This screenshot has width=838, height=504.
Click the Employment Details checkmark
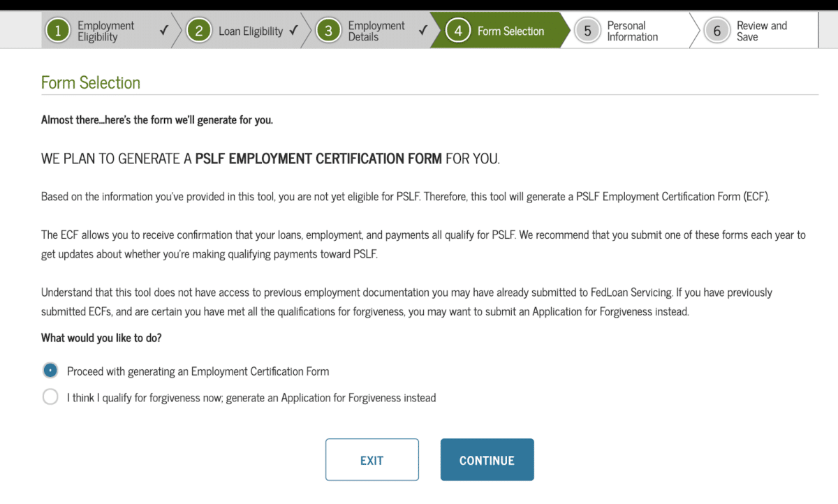tap(422, 31)
